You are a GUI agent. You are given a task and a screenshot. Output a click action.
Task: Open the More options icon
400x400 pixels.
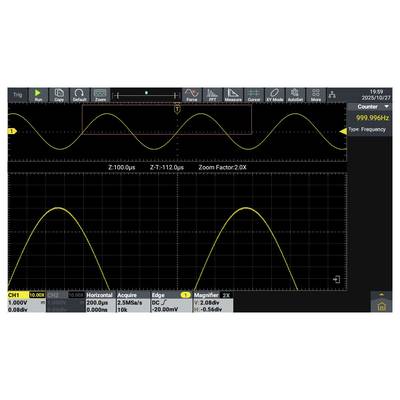[316, 95]
